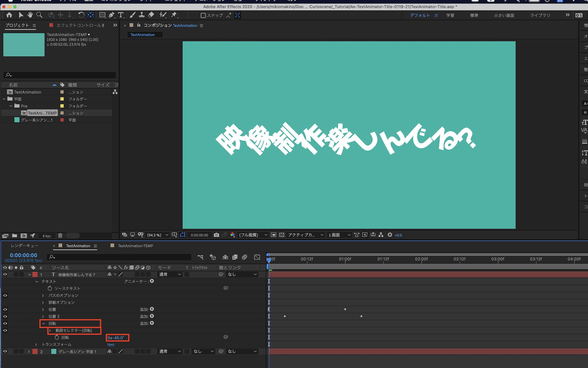Enable the スナップ checkbox
The height and width of the screenshot is (368, 588).
click(x=203, y=15)
